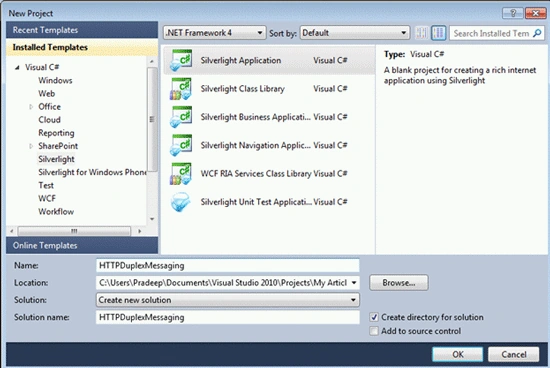This screenshot has height=368, width=550.
Task: Click the Silverlight Business Application template icon
Action: (x=181, y=117)
